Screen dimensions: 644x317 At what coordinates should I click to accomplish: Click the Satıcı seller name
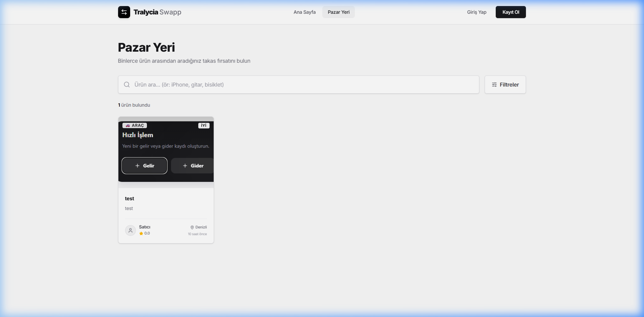pyautogui.click(x=145, y=227)
